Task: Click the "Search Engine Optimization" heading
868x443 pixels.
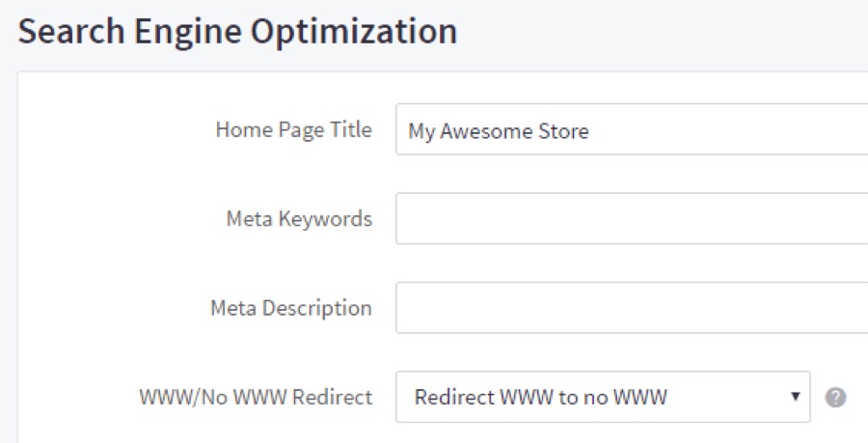Action: 237,32
